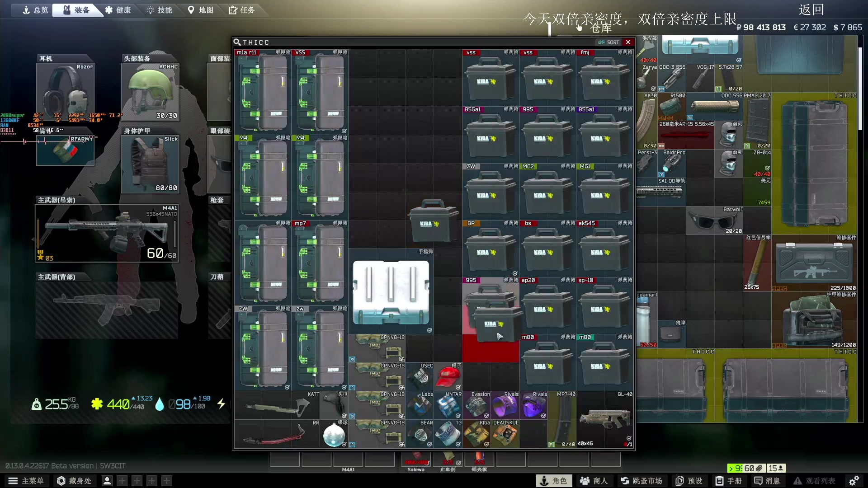This screenshot has width=868, height=488.
Task: Go to 藏身处 hideout
Action: pos(75,481)
